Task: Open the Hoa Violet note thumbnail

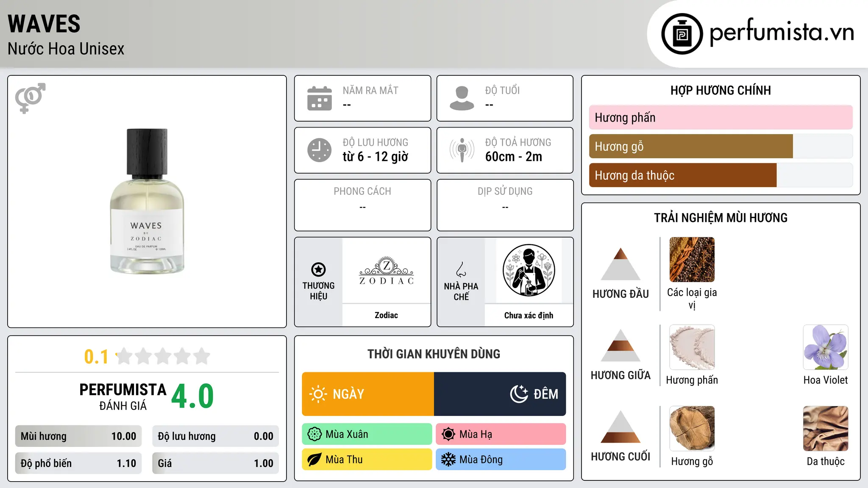Action: pos(826,347)
